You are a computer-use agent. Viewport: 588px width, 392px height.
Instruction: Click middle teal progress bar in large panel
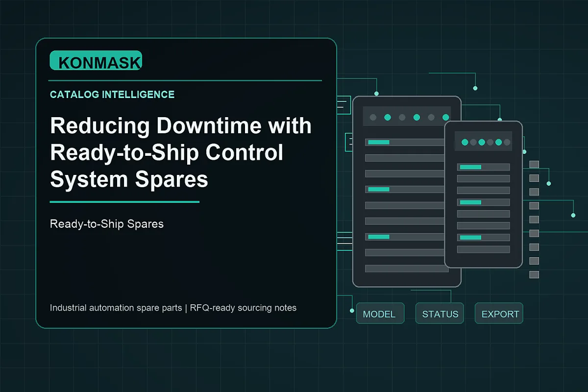(x=379, y=189)
